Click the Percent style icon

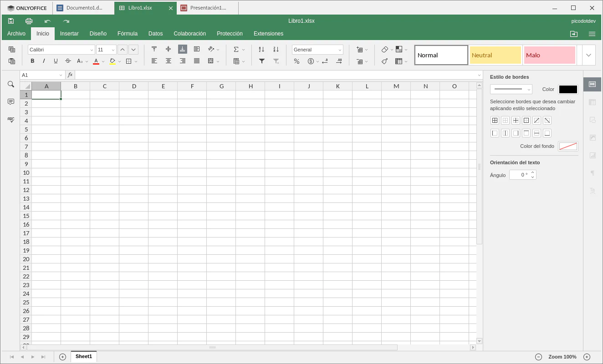[x=296, y=61]
